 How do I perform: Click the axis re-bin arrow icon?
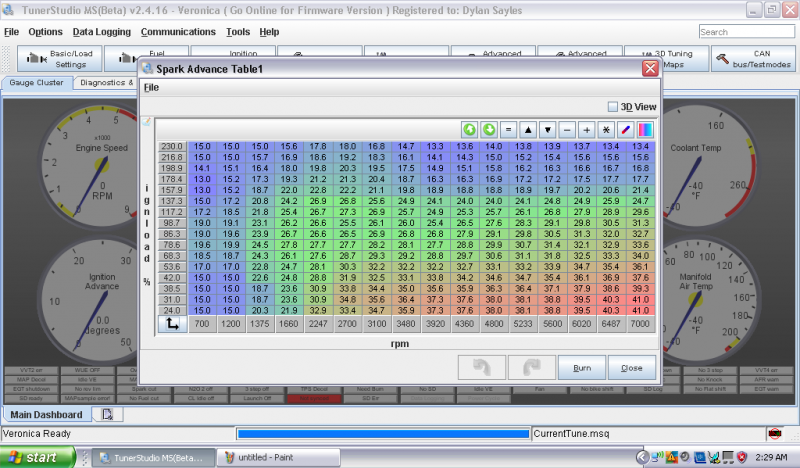(x=172, y=324)
